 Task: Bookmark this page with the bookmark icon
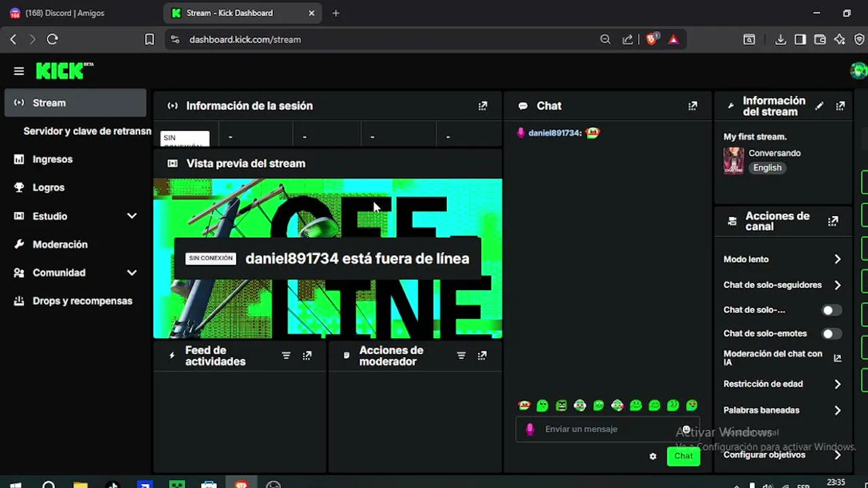(x=149, y=39)
